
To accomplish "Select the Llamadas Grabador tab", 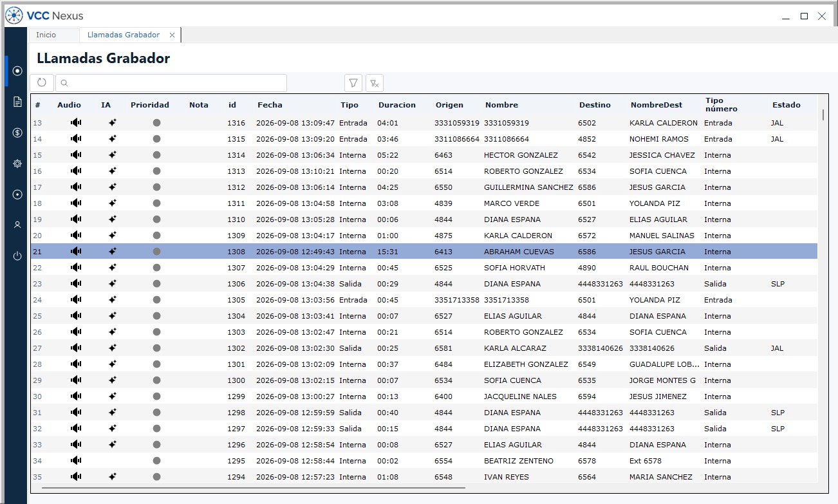I will [x=124, y=35].
